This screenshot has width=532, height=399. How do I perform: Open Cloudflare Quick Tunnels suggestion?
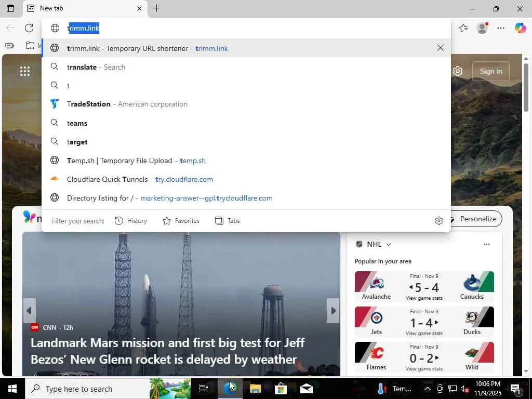(x=246, y=179)
